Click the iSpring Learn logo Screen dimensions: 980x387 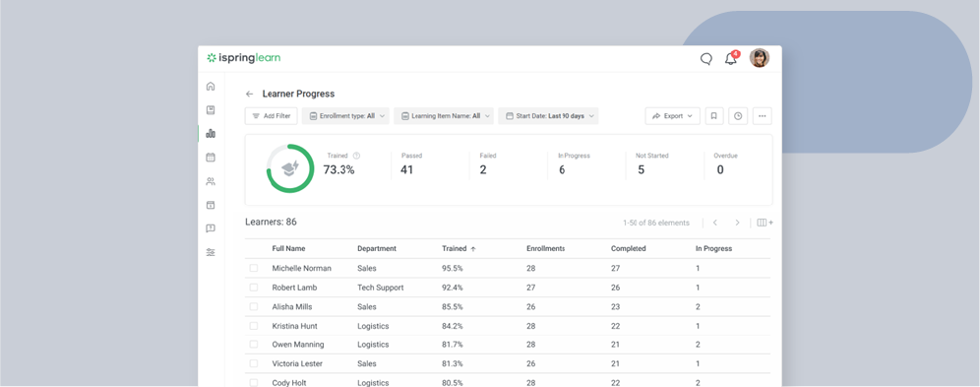tap(244, 58)
